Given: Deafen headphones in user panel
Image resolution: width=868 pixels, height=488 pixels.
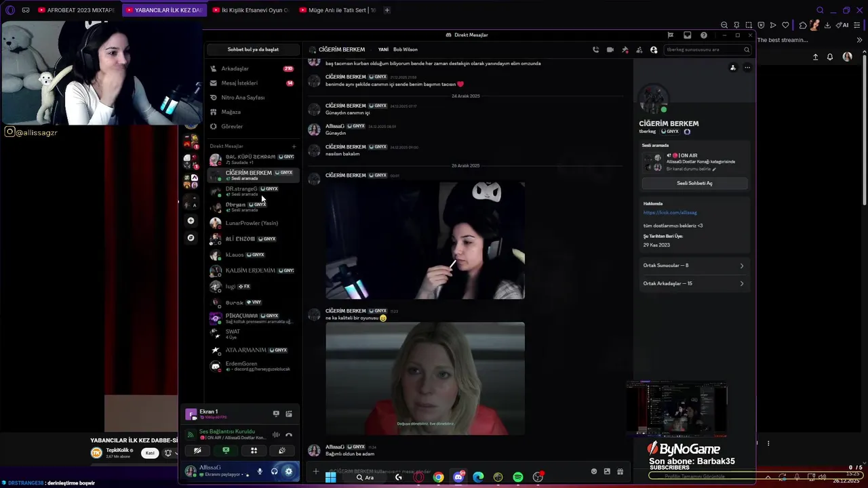Looking at the screenshot, I should pos(274,471).
